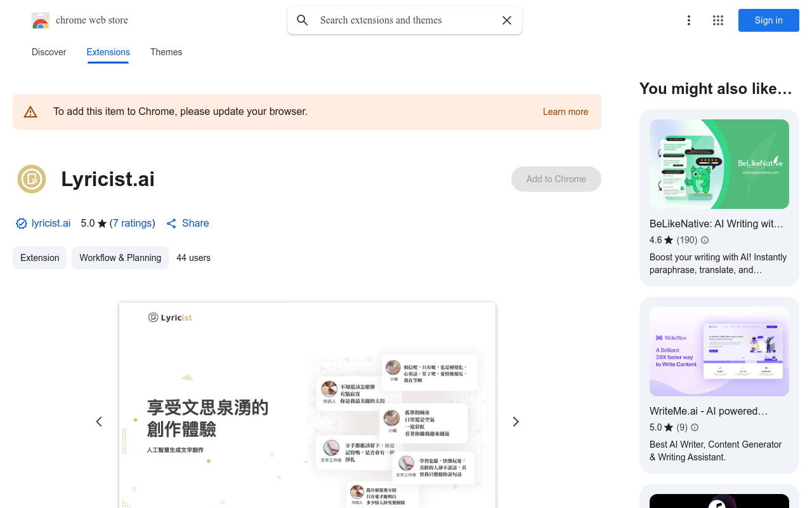Open the Workflow & Planning category chip

point(120,258)
